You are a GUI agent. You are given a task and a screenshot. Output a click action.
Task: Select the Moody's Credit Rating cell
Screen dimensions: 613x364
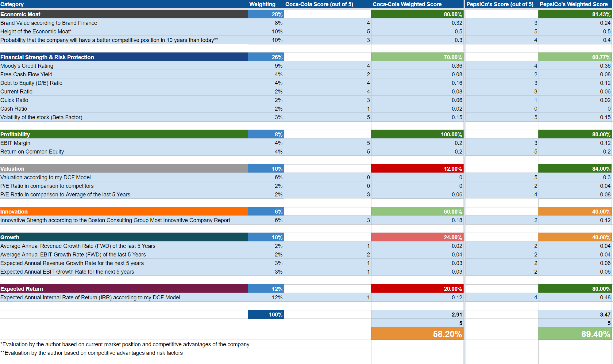pyautogui.click(x=124, y=66)
